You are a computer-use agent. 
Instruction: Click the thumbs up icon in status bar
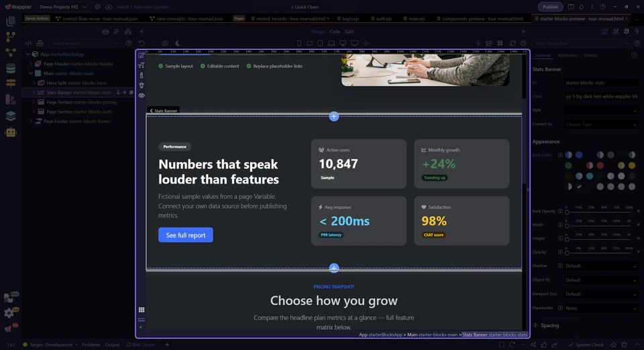tap(544, 345)
